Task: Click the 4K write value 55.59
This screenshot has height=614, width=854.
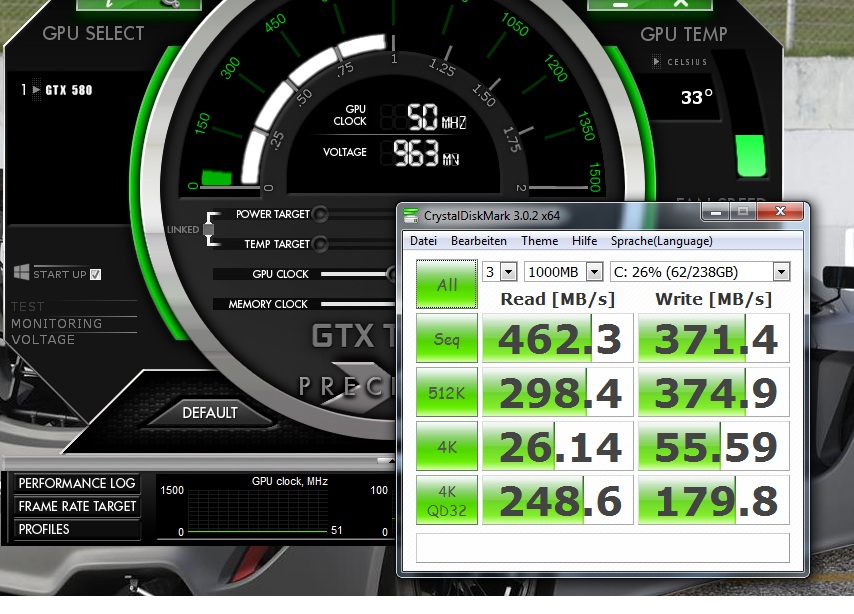Action: [713, 446]
